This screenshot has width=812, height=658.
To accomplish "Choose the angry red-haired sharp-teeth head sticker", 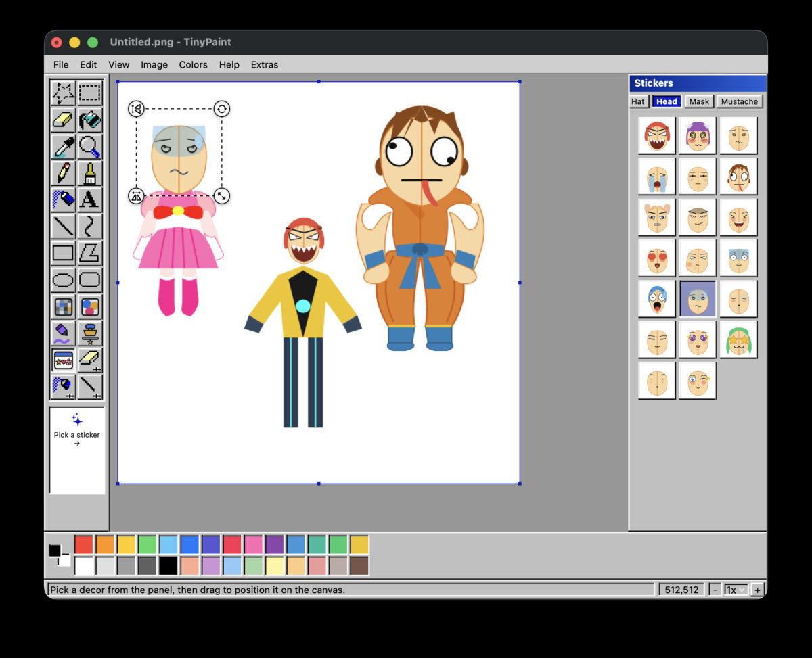I will tap(657, 136).
